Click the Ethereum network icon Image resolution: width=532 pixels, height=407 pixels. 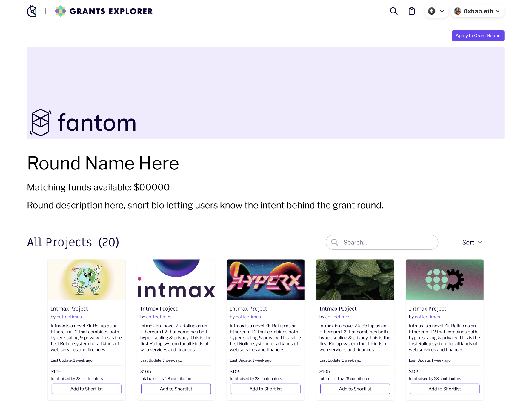432,11
